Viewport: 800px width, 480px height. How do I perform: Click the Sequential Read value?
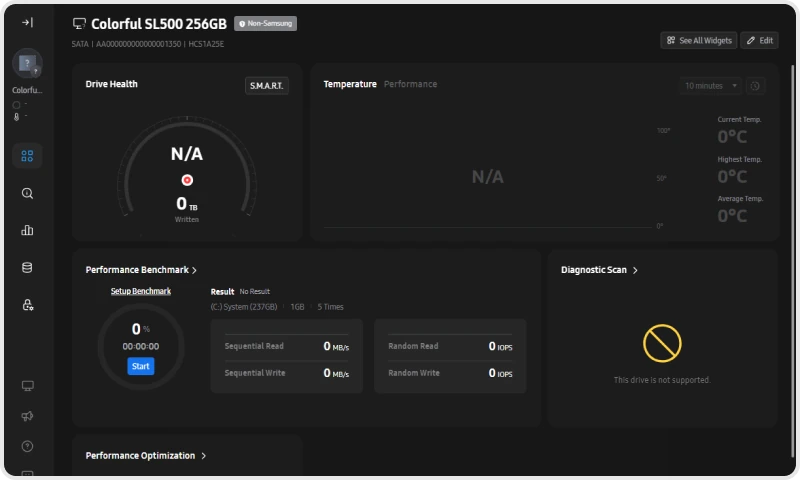(x=336, y=346)
